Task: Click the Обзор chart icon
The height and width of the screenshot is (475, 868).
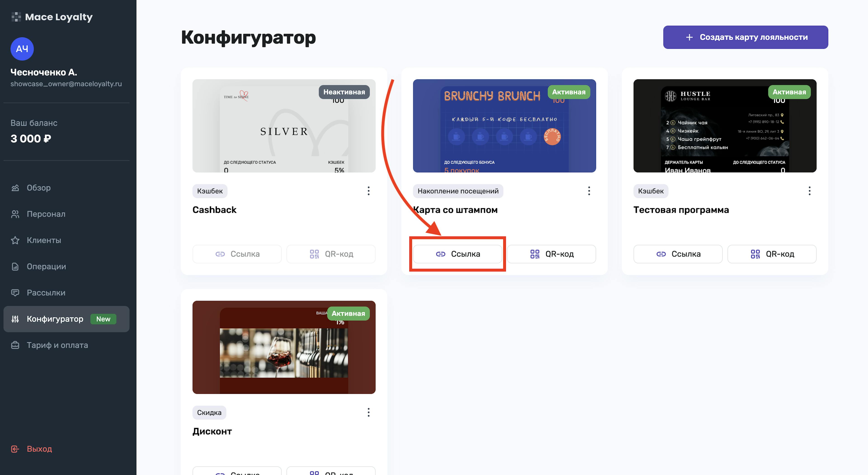Action: tap(15, 187)
